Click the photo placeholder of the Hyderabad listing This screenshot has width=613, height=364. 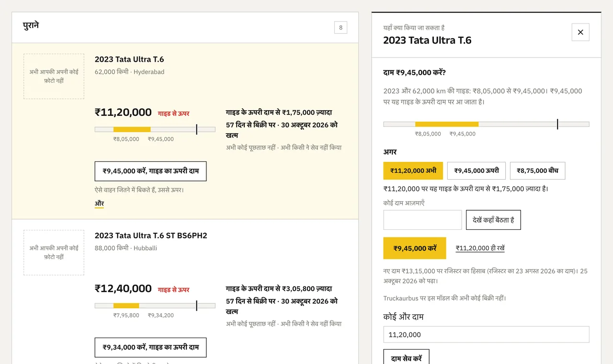[x=54, y=77]
